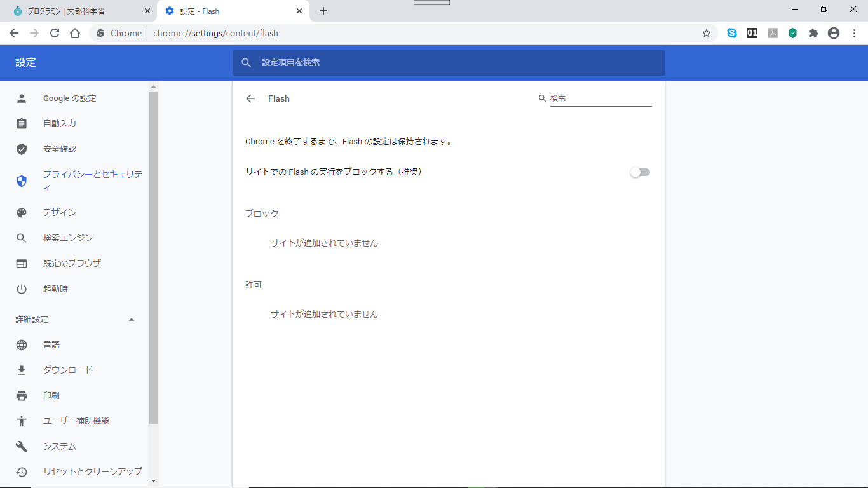The height and width of the screenshot is (488, 868).
Task: Open 印刷 settings
Action: pos(51,395)
